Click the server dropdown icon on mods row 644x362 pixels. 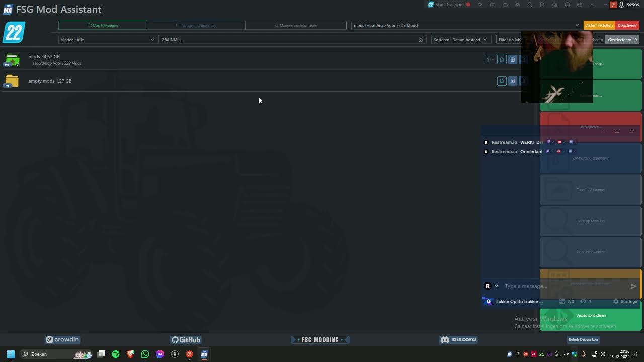(x=489, y=60)
